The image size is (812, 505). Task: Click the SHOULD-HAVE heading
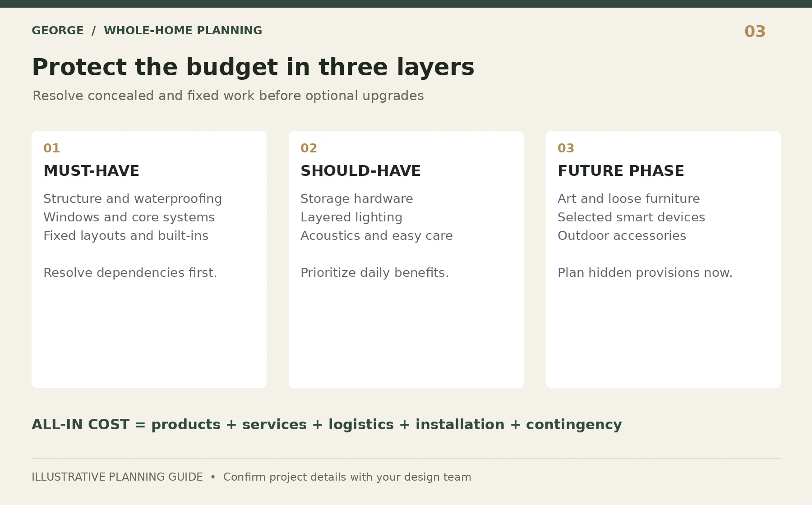[360, 171]
